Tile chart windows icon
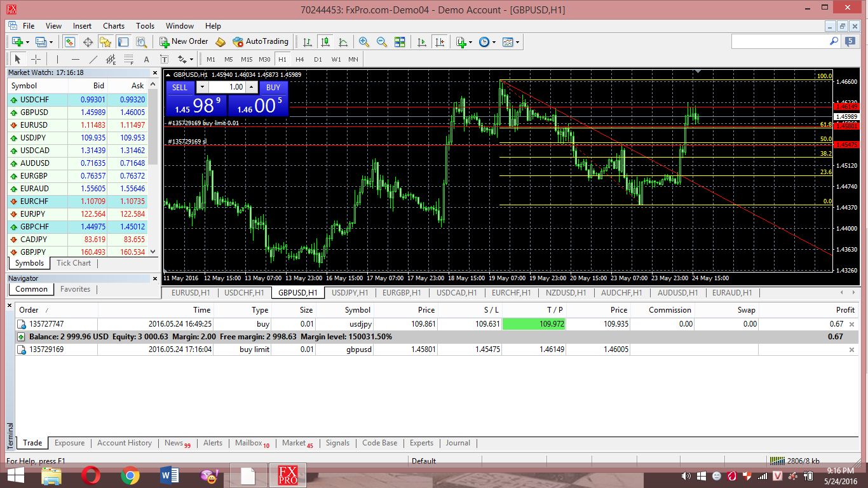868x488 pixels. 400,42
